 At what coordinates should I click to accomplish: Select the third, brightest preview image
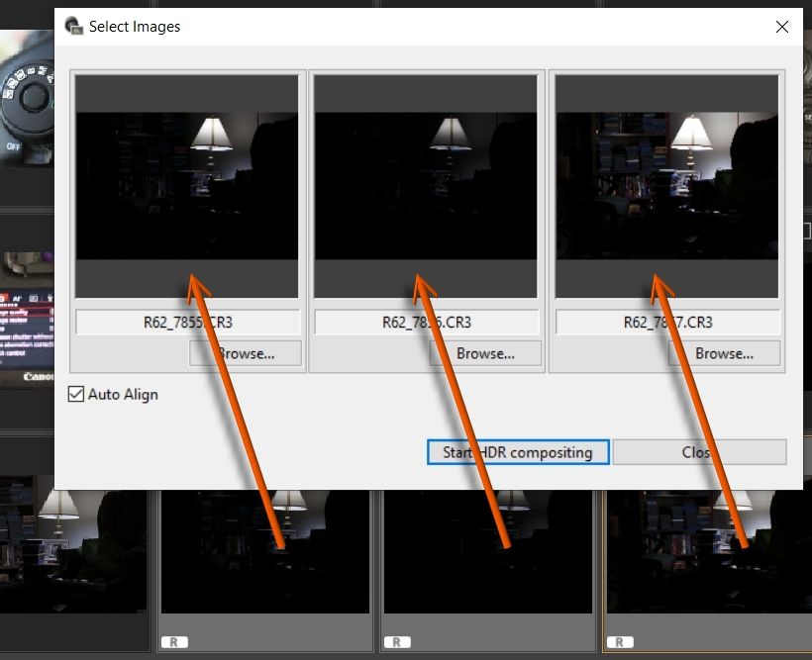point(667,186)
